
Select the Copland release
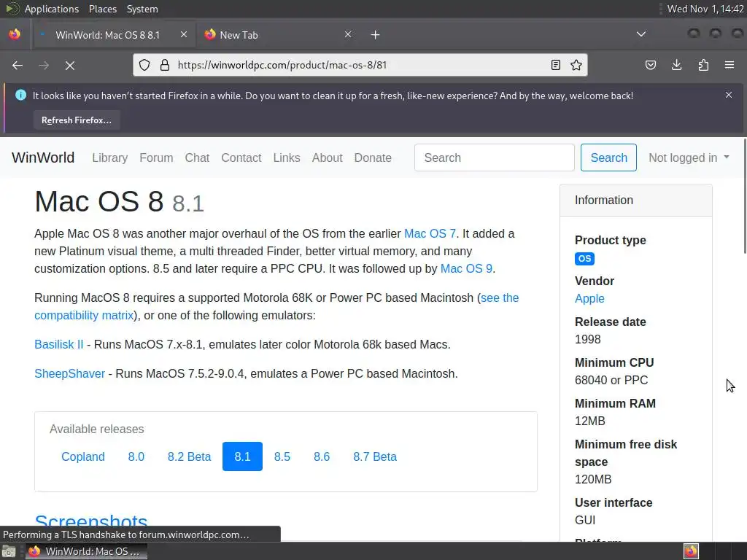click(83, 456)
